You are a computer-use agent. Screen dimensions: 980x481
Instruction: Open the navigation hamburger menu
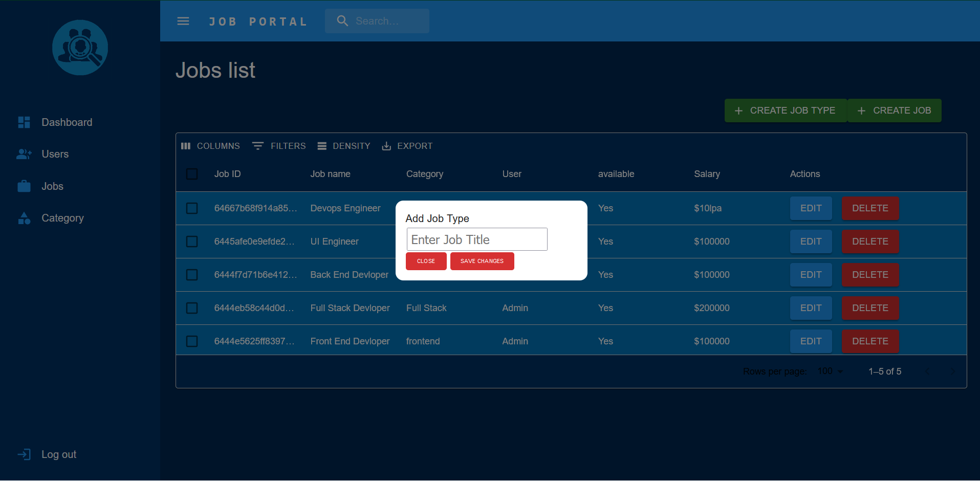(183, 21)
